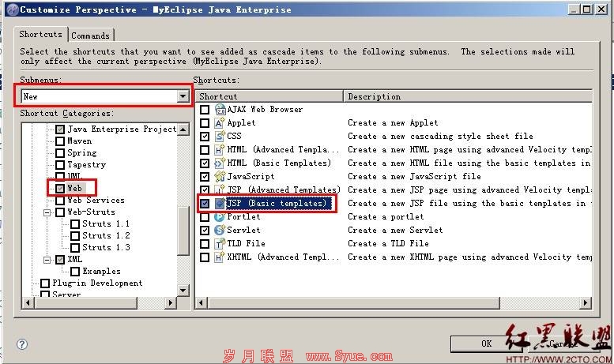Check the Struts 1.1 checkbox
The height and width of the screenshot is (364, 614).
click(x=75, y=224)
